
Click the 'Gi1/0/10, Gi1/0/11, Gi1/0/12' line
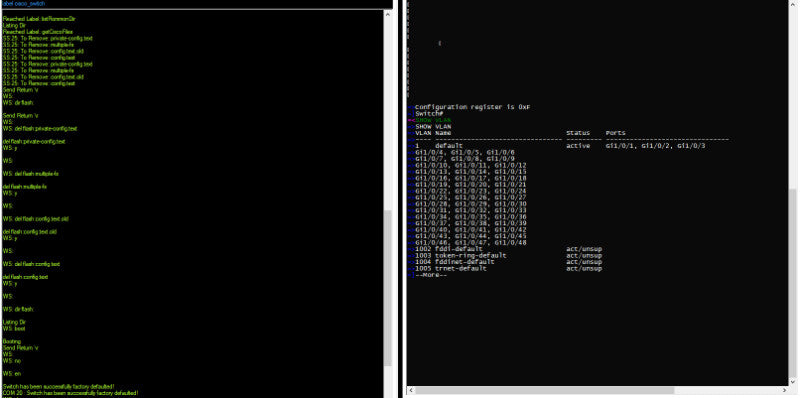[470, 165]
